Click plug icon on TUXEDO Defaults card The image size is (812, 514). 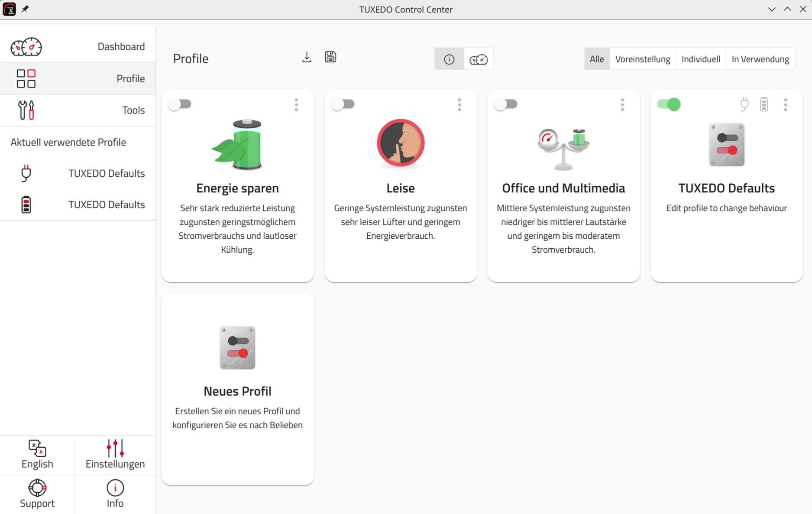[x=744, y=104]
